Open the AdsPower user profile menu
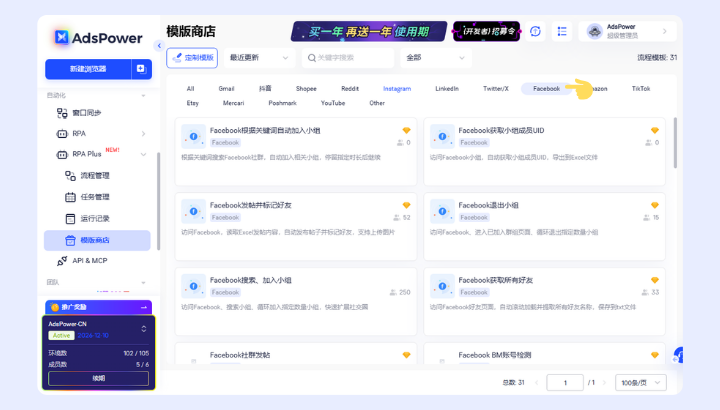 [x=627, y=31]
